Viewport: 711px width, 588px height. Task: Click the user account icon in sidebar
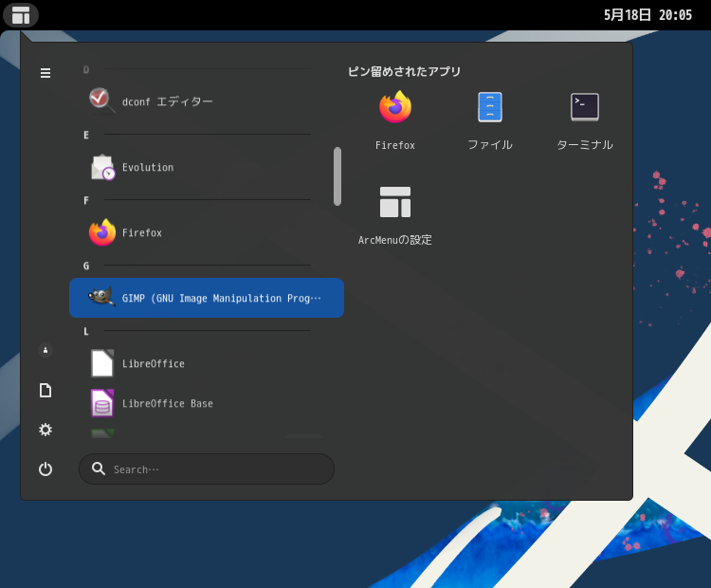(46, 350)
